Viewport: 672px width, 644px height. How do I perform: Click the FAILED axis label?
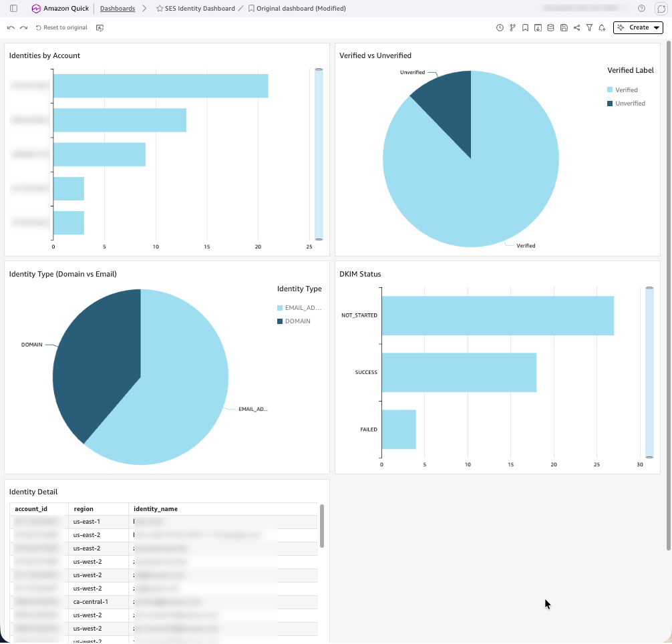(369, 430)
